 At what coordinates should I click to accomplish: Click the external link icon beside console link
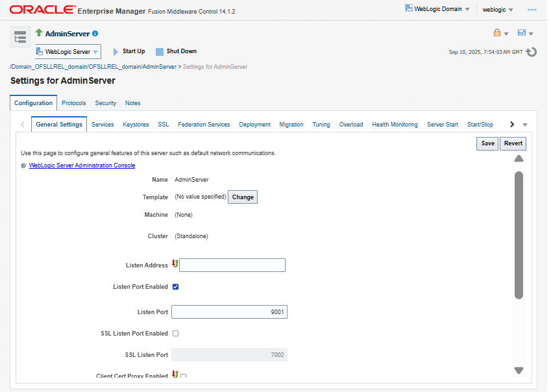click(23, 165)
